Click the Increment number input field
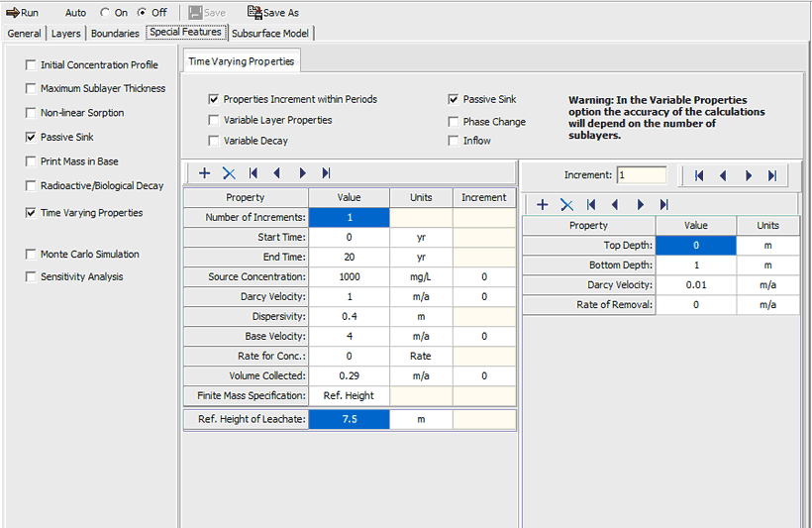The height and width of the screenshot is (528, 812). pos(642,175)
